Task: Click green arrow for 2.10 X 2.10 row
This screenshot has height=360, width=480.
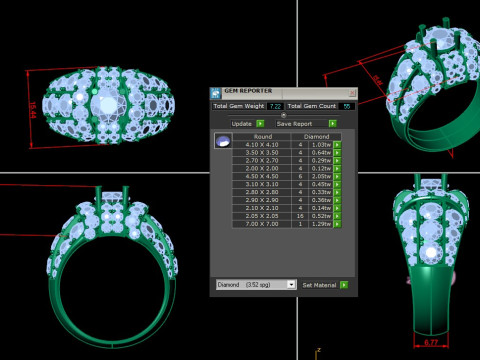Action: click(337, 208)
